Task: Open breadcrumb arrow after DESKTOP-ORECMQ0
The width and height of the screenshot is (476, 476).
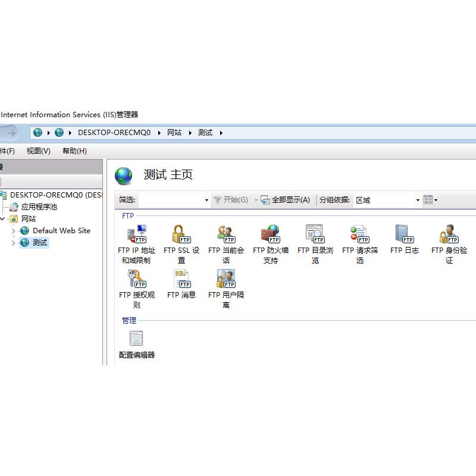Action: [159, 133]
